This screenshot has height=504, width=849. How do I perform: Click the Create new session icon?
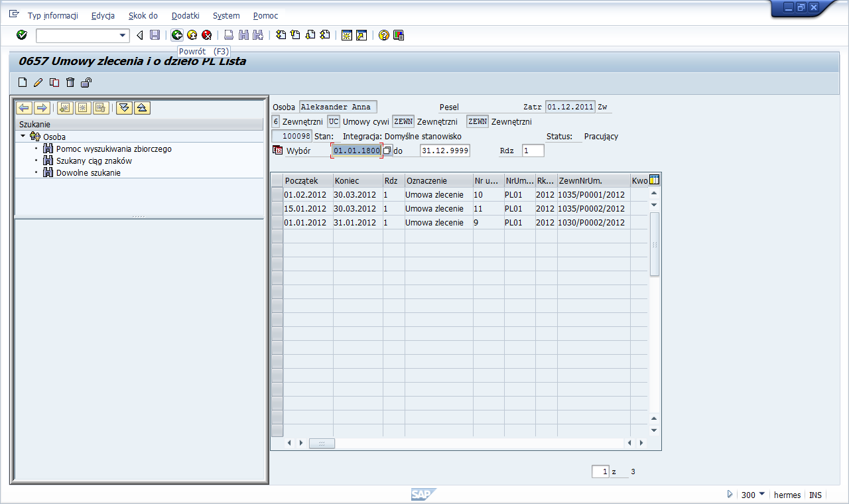[346, 35]
